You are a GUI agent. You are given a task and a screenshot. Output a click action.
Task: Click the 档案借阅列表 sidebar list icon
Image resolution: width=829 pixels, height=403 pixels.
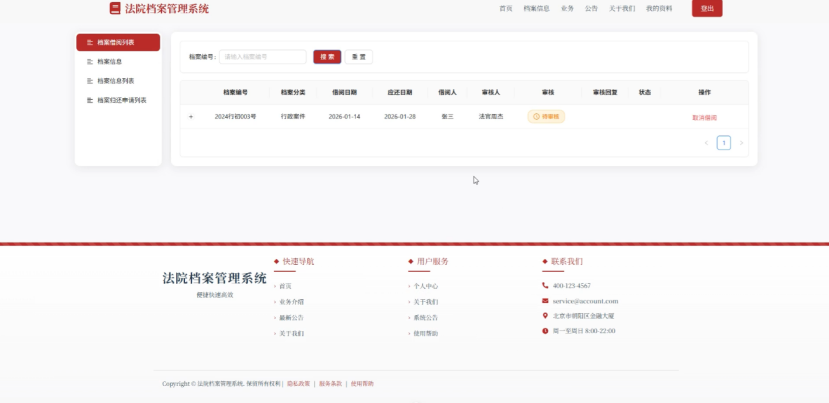pyautogui.click(x=90, y=42)
